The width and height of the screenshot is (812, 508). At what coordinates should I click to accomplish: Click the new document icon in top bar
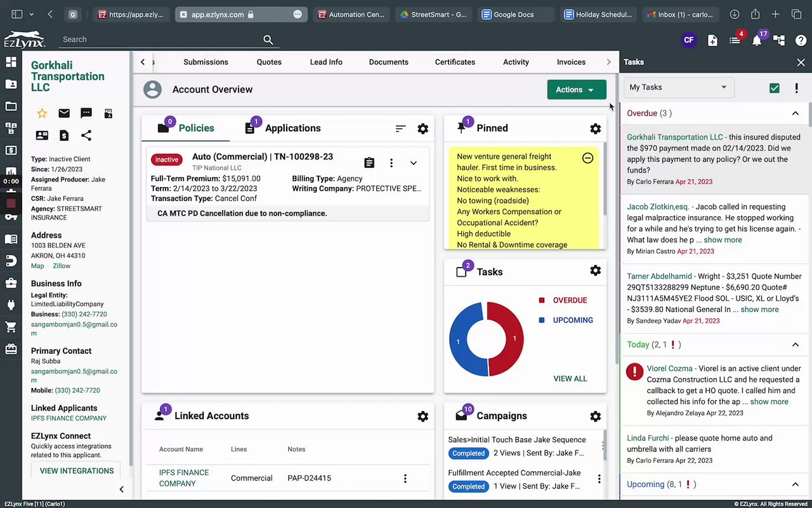pyautogui.click(x=712, y=41)
